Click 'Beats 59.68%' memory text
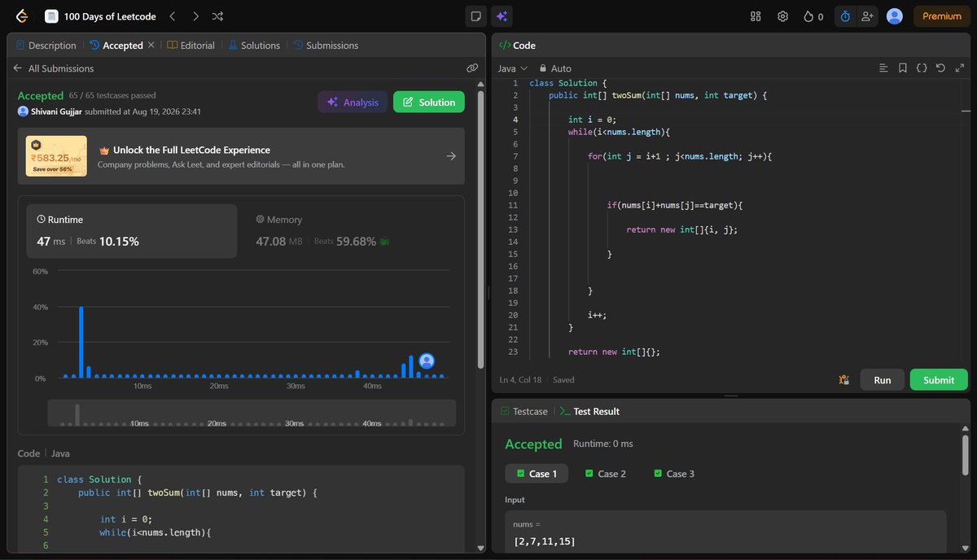Viewport: 977px width, 560px height. tap(345, 241)
